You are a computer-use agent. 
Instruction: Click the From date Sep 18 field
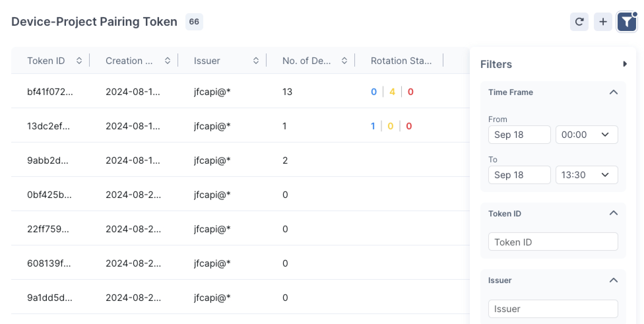(x=519, y=135)
